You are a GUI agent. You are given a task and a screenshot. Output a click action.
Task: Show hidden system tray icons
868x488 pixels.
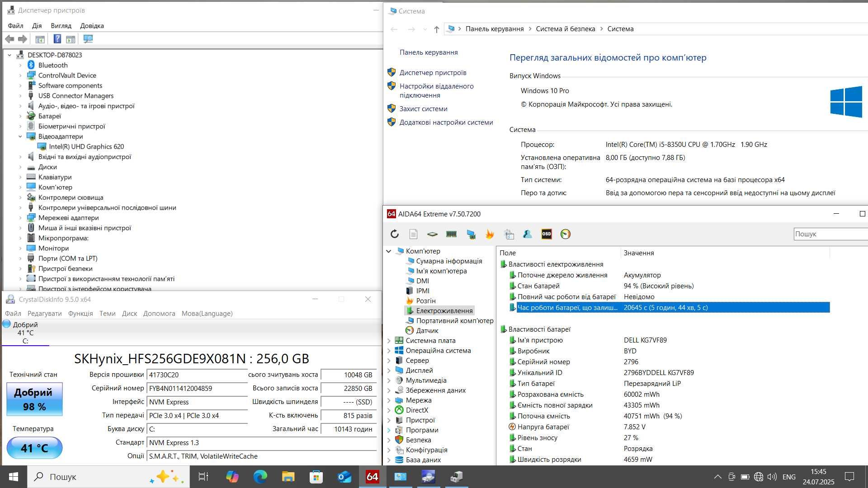coord(717,477)
